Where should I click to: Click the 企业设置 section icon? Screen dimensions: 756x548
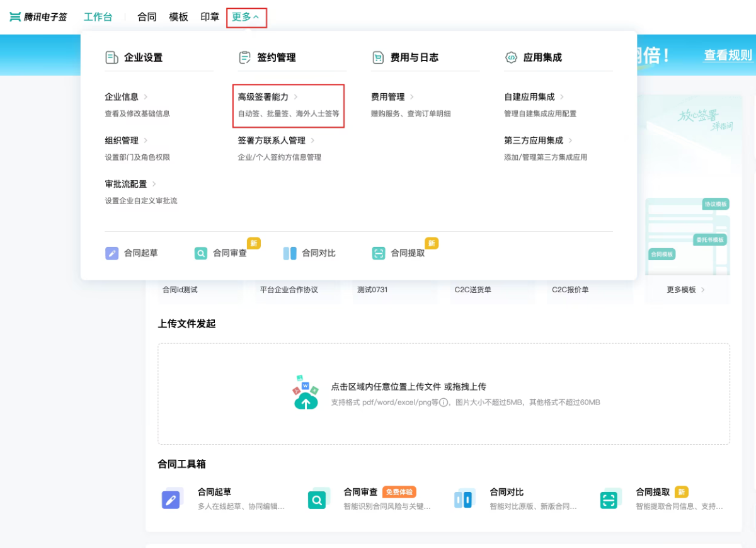tap(113, 57)
